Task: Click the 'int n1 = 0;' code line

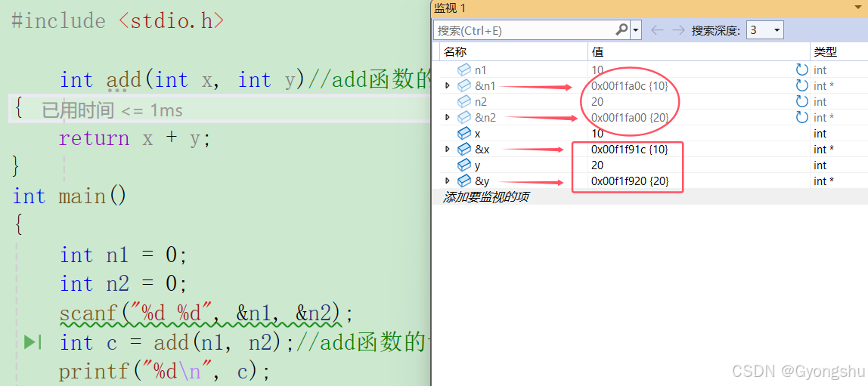Action: point(124,255)
